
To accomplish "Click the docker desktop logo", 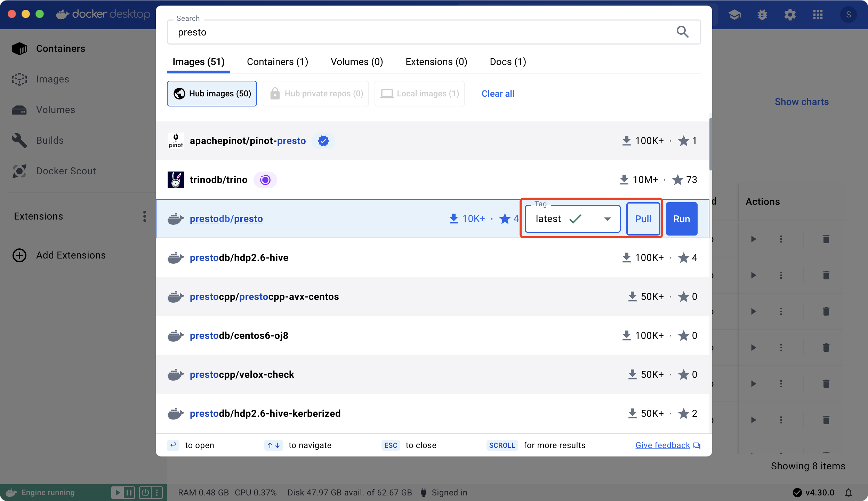I will point(103,14).
